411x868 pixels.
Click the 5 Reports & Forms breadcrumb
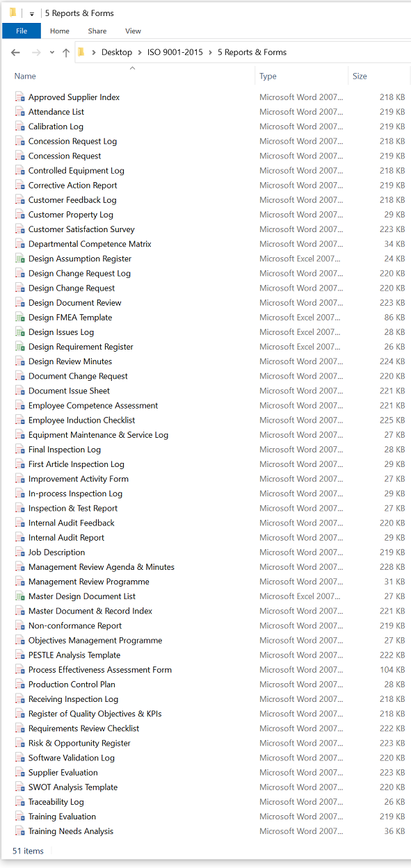pos(252,52)
